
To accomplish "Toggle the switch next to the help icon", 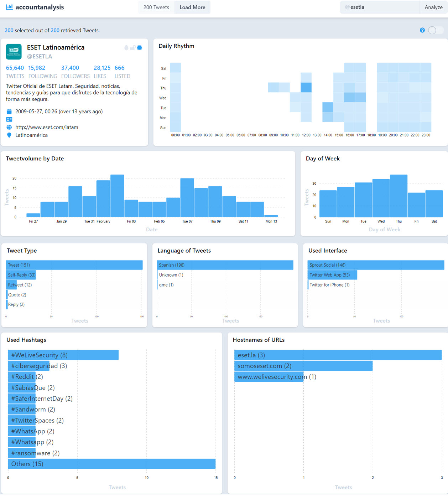I will click(x=436, y=30).
